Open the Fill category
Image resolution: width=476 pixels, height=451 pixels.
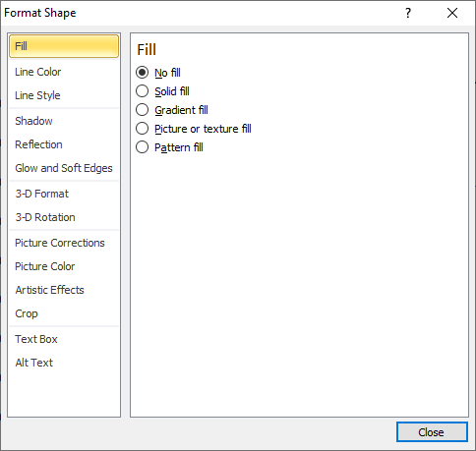coord(64,46)
